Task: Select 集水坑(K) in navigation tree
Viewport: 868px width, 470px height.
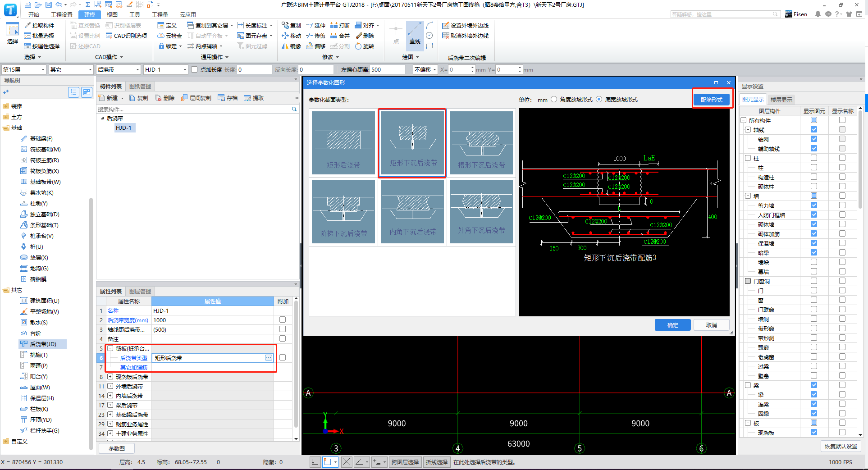Action: (37, 193)
